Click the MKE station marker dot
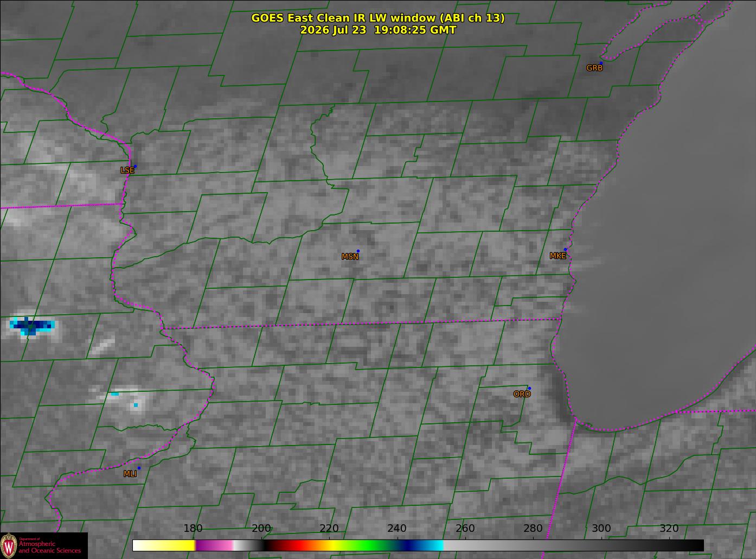 pyautogui.click(x=565, y=250)
